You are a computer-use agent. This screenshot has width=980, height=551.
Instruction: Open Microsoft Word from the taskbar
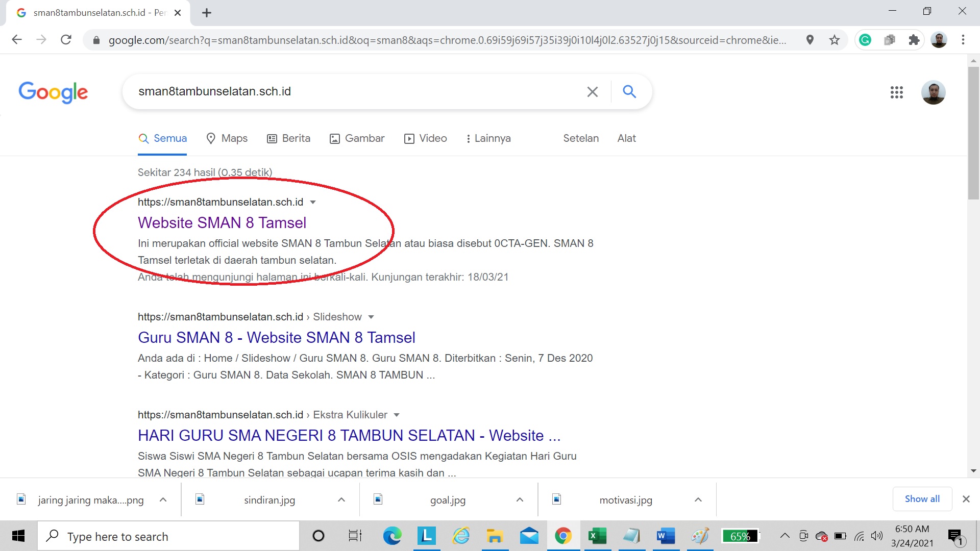point(666,536)
